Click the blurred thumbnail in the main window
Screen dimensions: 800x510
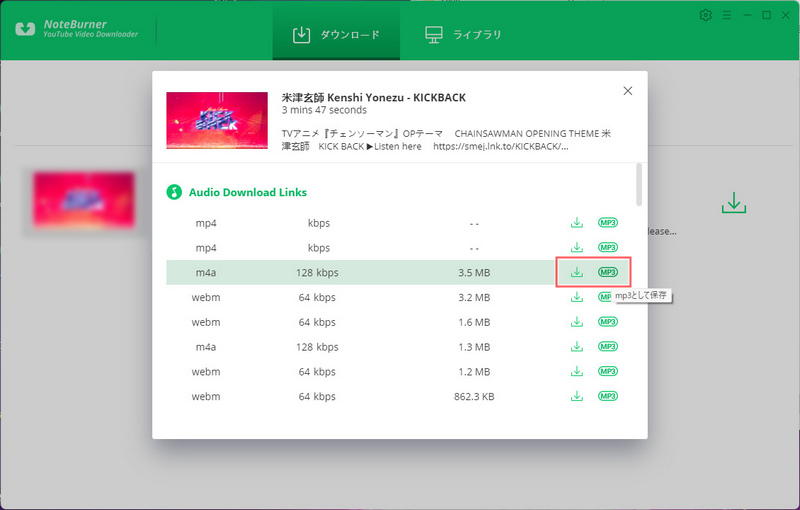(x=84, y=199)
